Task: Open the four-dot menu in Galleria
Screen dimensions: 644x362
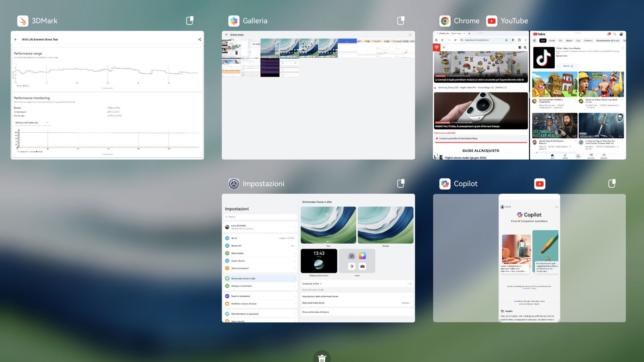Action: (410, 35)
